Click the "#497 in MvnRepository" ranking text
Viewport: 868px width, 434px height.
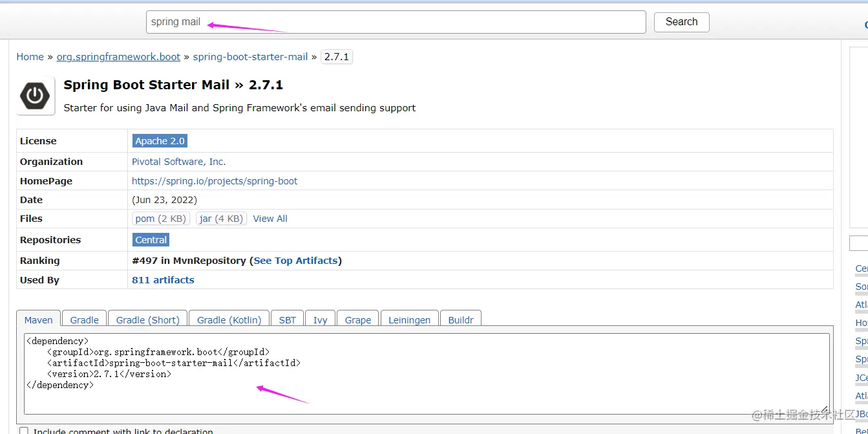(189, 261)
